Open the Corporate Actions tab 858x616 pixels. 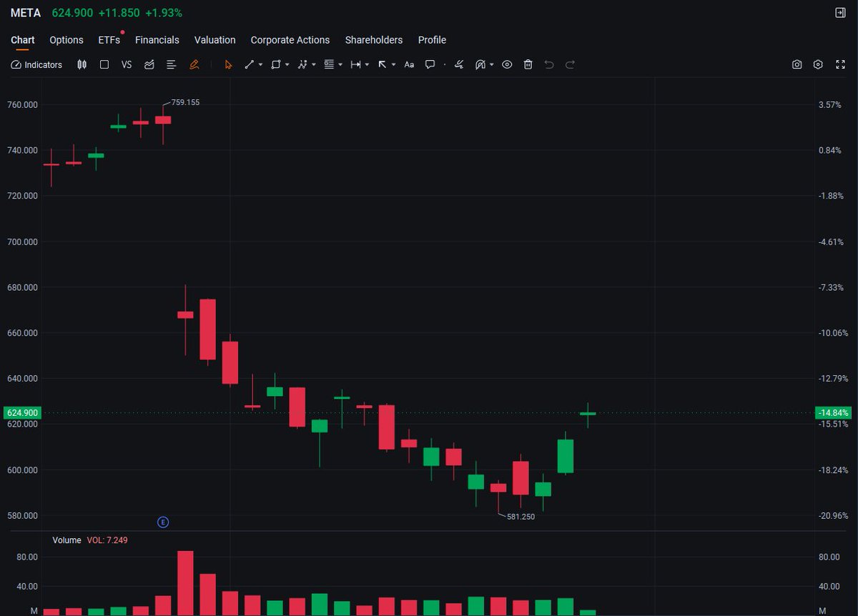pos(290,40)
